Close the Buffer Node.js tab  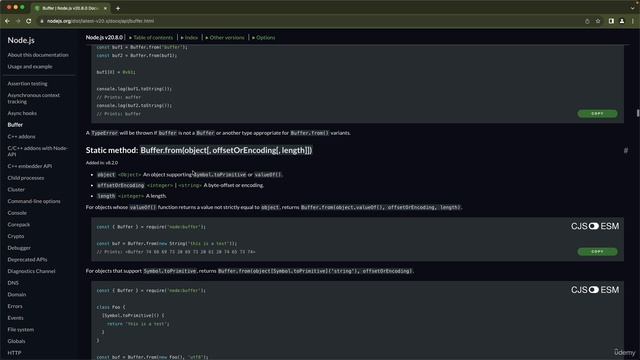click(105, 8)
